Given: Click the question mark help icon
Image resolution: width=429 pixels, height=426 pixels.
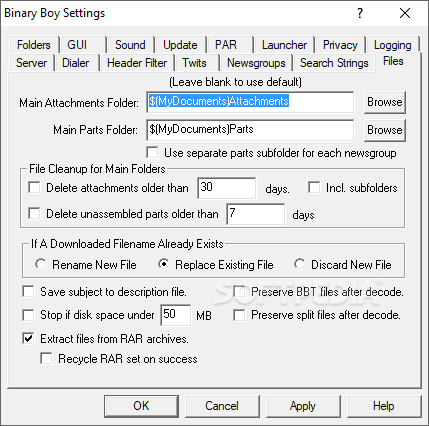Looking at the screenshot, I should pyautogui.click(x=360, y=13).
